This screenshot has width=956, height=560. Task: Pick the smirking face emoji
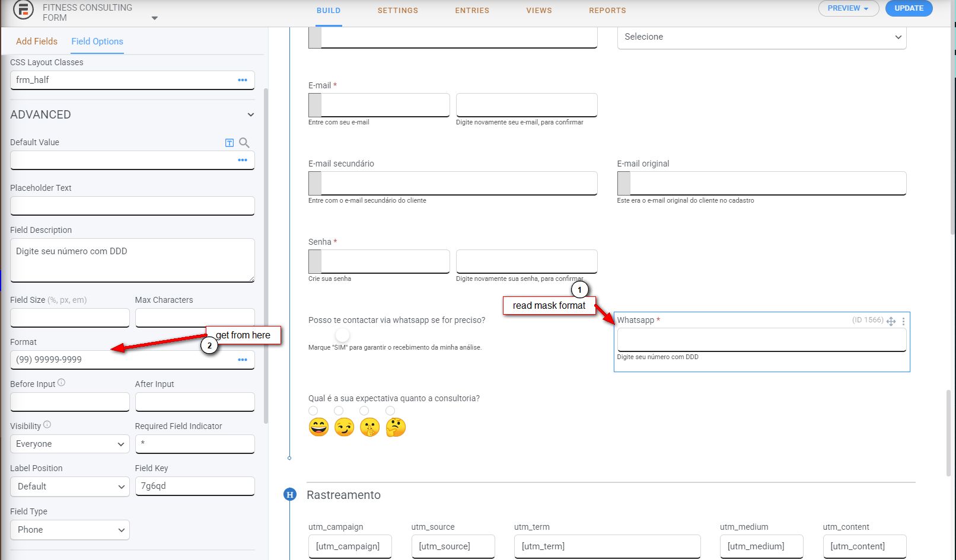pos(344,427)
